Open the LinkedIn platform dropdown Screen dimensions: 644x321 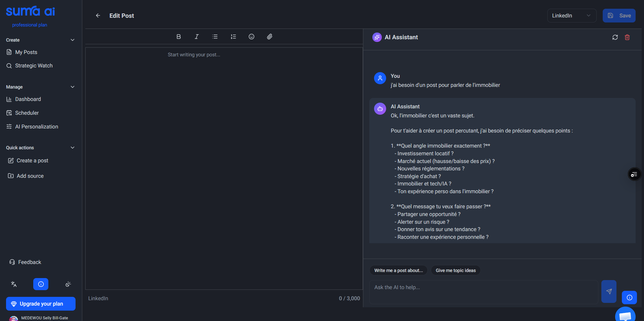tap(571, 15)
